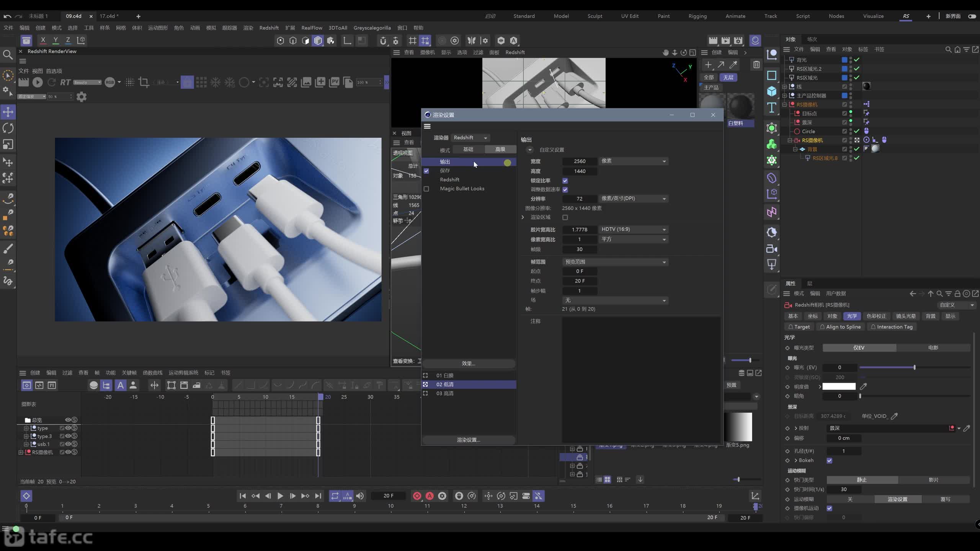Click the Effects button in render settings
The image size is (980, 551).
tap(469, 364)
